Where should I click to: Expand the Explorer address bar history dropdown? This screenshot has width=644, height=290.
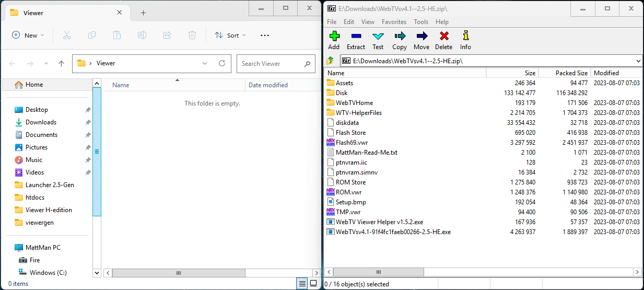[x=205, y=63]
